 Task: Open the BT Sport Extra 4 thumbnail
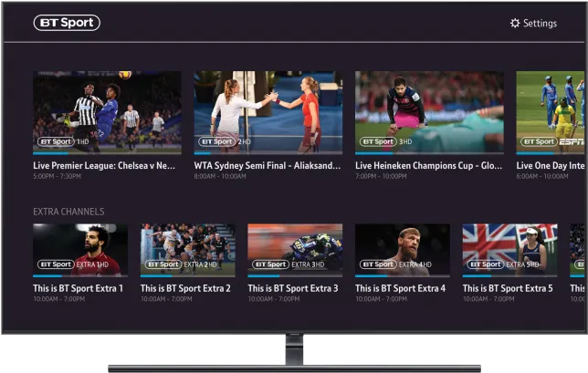pos(403,250)
